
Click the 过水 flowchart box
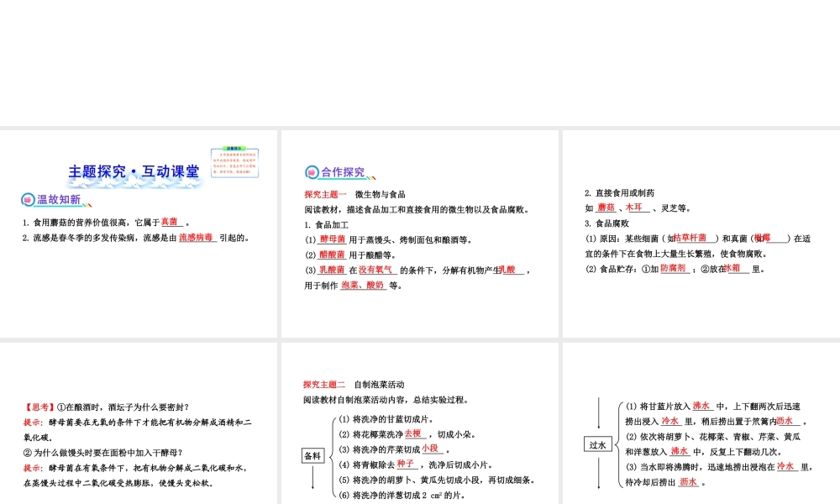[x=597, y=444]
